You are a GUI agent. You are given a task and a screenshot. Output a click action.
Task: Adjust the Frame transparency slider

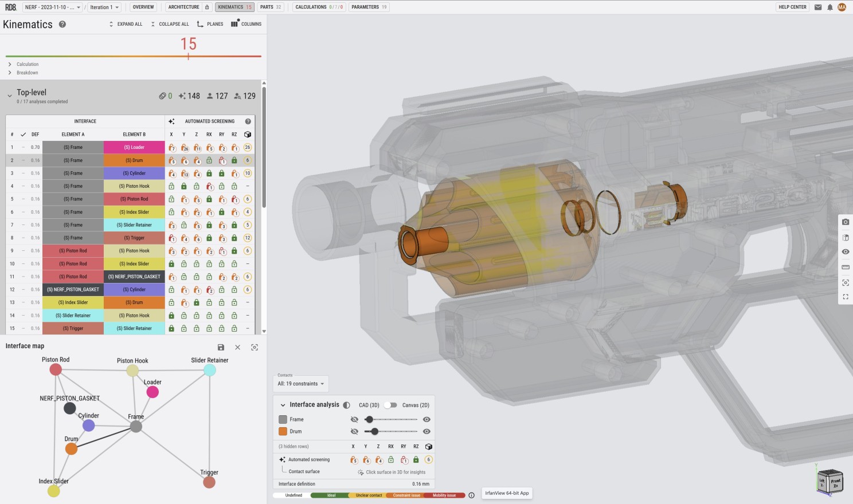(392, 419)
